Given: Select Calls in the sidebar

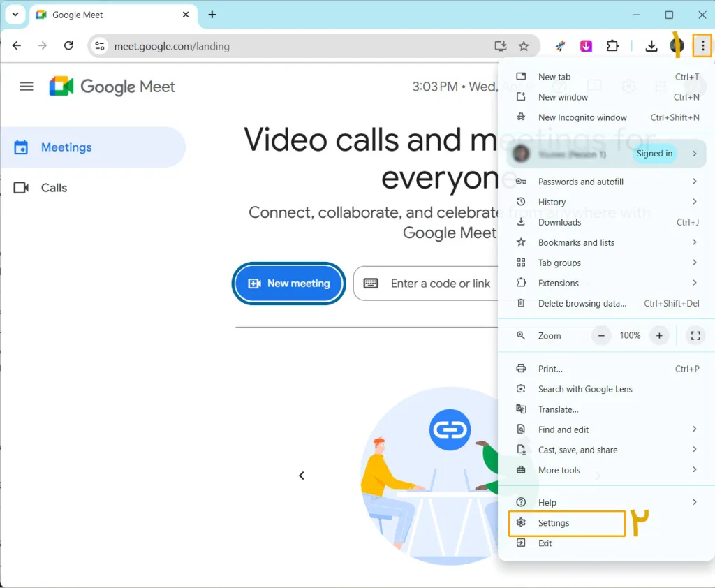Looking at the screenshot, I should click(x=93, y=187).
